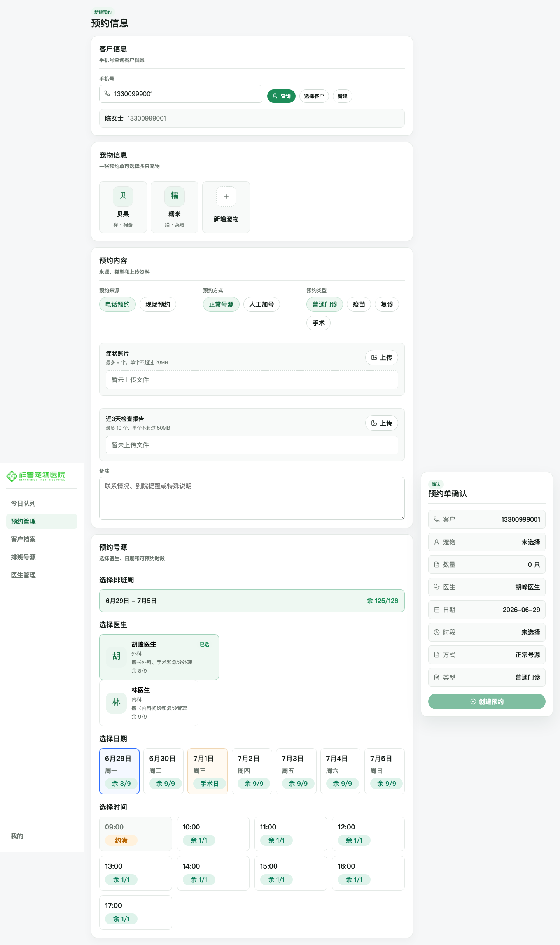Select the 13:00 time slot
The width and height of the screenshot is (560, 945).
(136, 873)
